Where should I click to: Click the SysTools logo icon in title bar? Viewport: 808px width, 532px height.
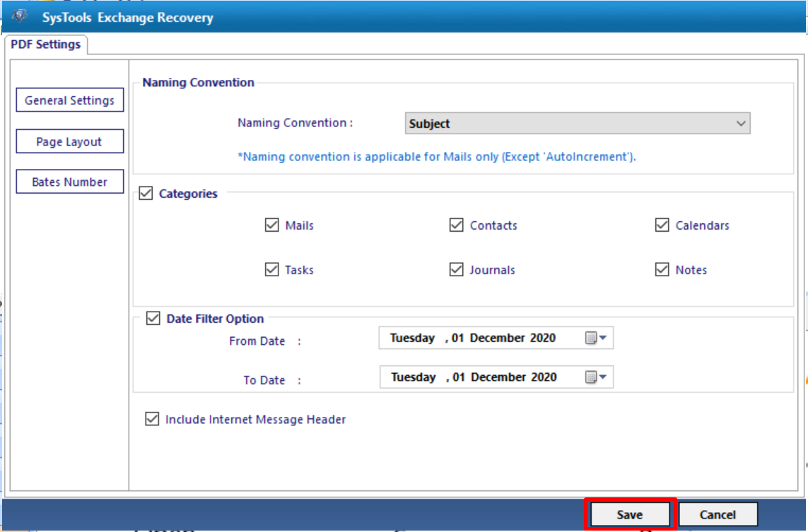(x=21, y=17)
